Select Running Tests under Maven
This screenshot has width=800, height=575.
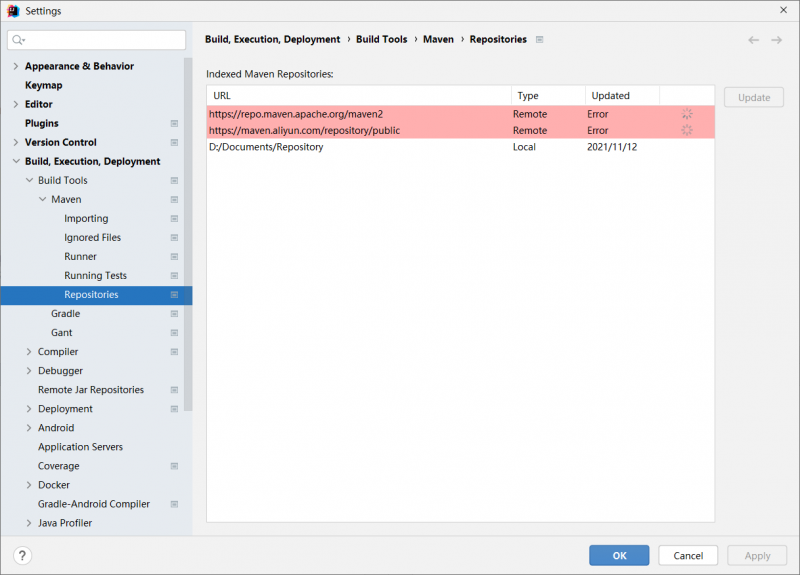pos(95,276)
